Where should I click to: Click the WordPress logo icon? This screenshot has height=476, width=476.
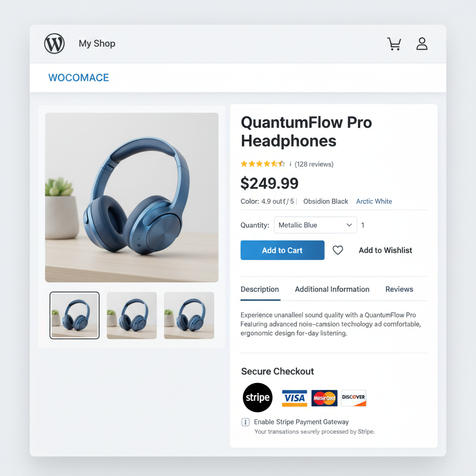point(54,43)
